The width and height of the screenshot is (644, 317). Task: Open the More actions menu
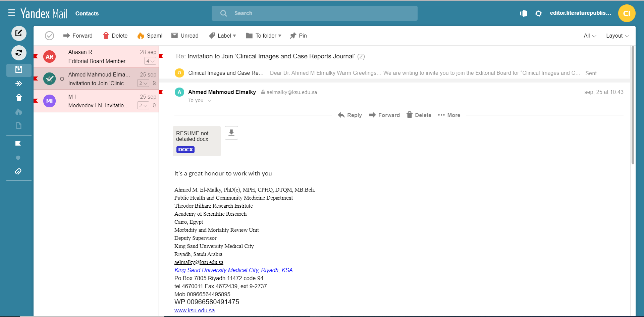coord(449,115)
